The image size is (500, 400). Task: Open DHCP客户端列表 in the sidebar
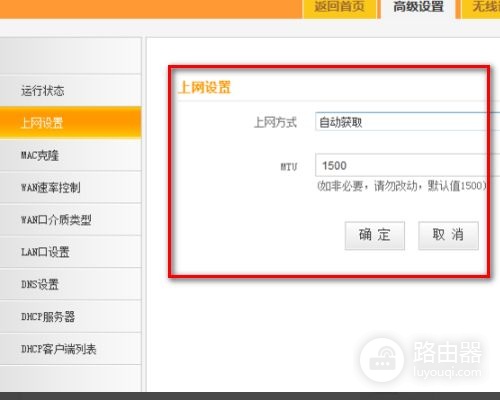[70, 349]
